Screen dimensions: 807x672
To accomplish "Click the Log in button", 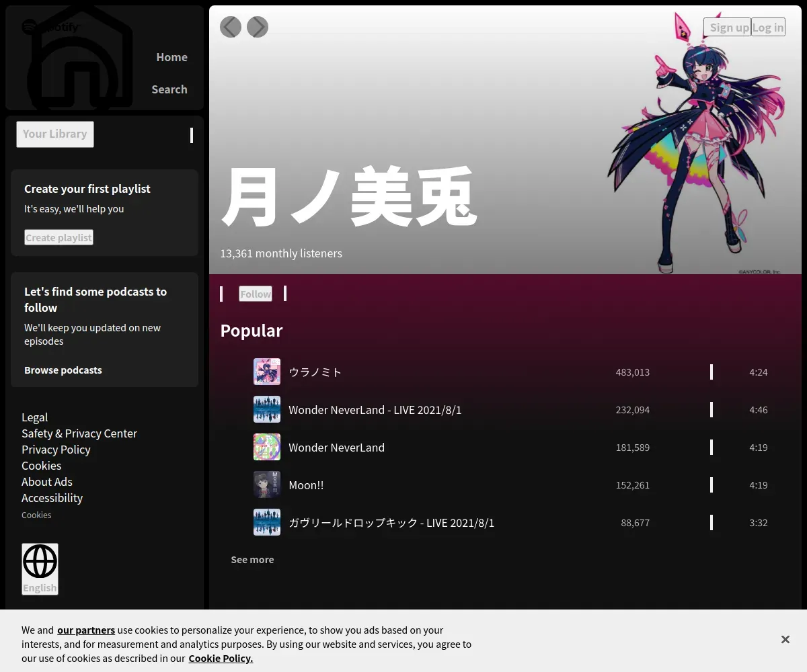I will click(x=768, y=27).
